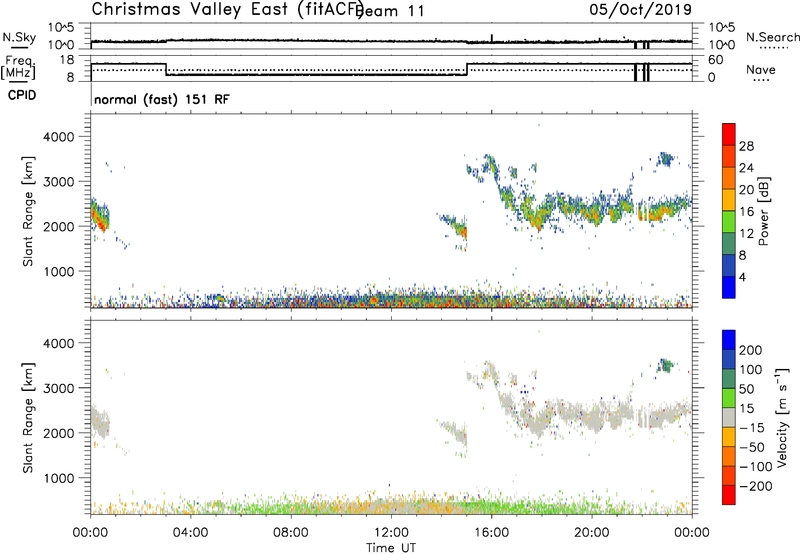Click the '20:00' time tick label
The height and width of the screenshot is (554, 800).
(x=592, y=533)
